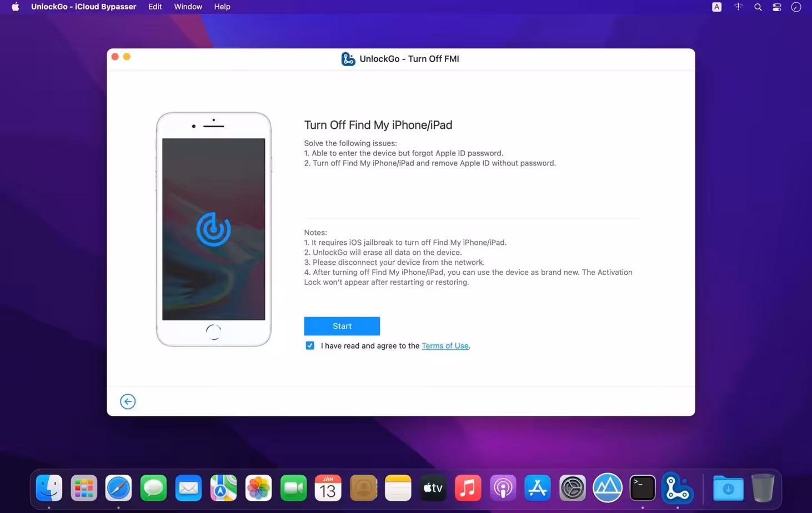This screenshot has width=812, height=513.
Task: Click the Turn Off Find My iPhone/iPad heading
Action: tap(378, 125)
